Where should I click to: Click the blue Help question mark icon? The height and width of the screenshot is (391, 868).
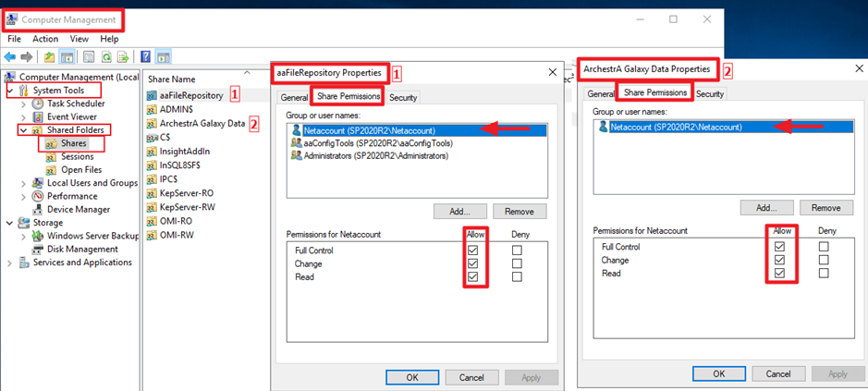(x=146, y=56)
